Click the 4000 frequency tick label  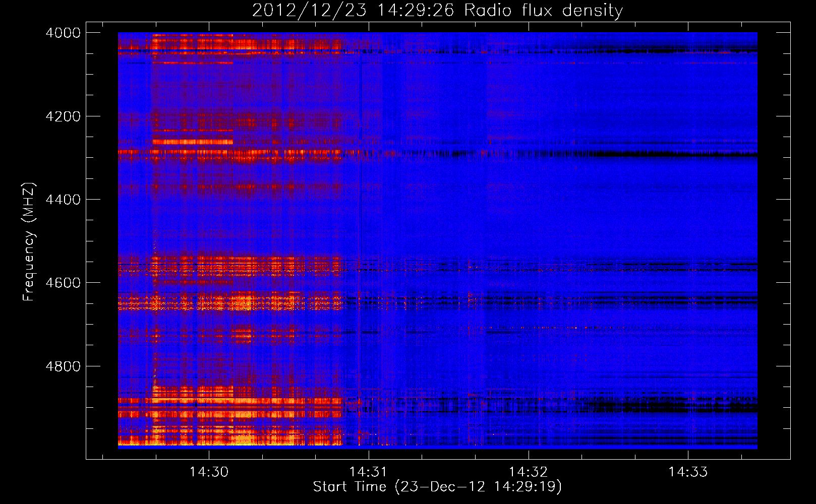pyautogui.click(x=63, y=33)
